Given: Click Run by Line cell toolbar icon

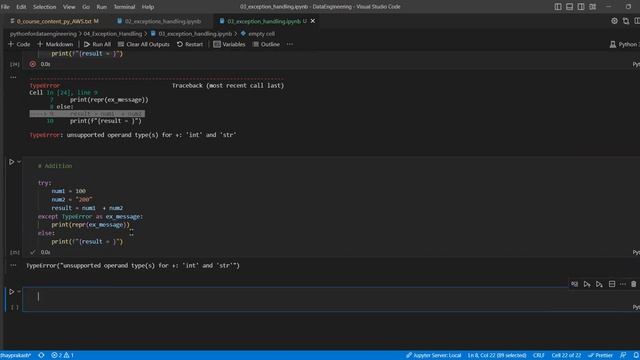Looking at the screenshot, I should coord(574,284).
